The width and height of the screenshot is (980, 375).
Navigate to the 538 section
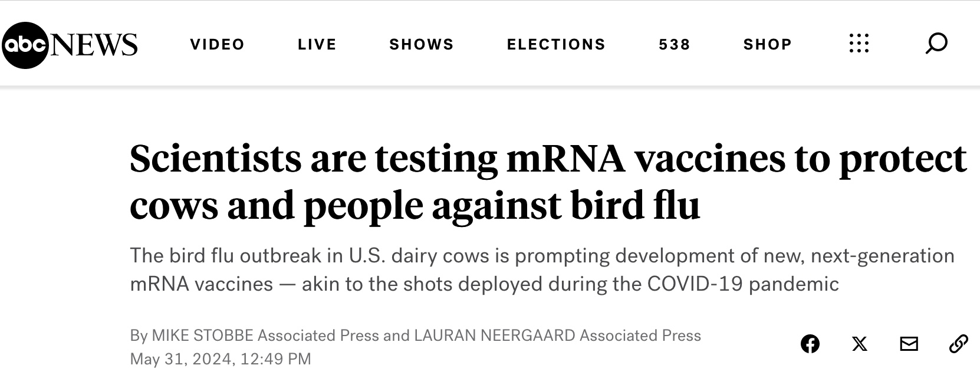pyautogui.click(x=675, y=44)
